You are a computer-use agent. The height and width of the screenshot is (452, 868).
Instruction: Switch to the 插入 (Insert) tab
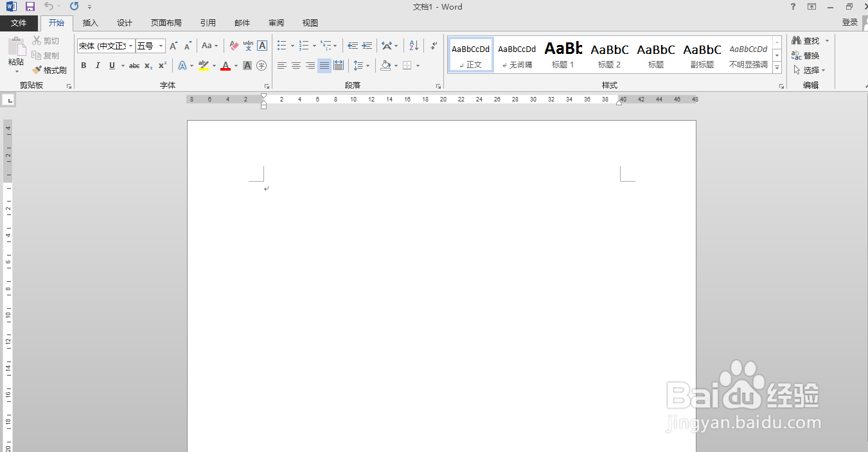tap(91, 23)
